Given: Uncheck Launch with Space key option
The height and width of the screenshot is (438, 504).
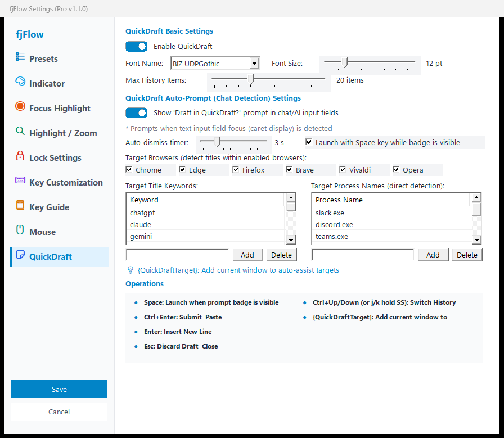Looking at the screenshot, I should coord(309,142).
